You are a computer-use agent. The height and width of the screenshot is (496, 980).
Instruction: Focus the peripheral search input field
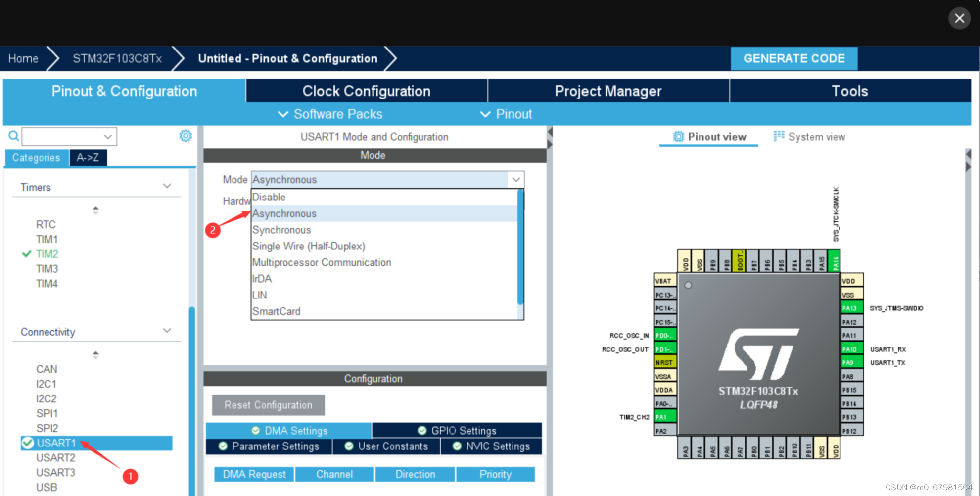tap(62, 137)
